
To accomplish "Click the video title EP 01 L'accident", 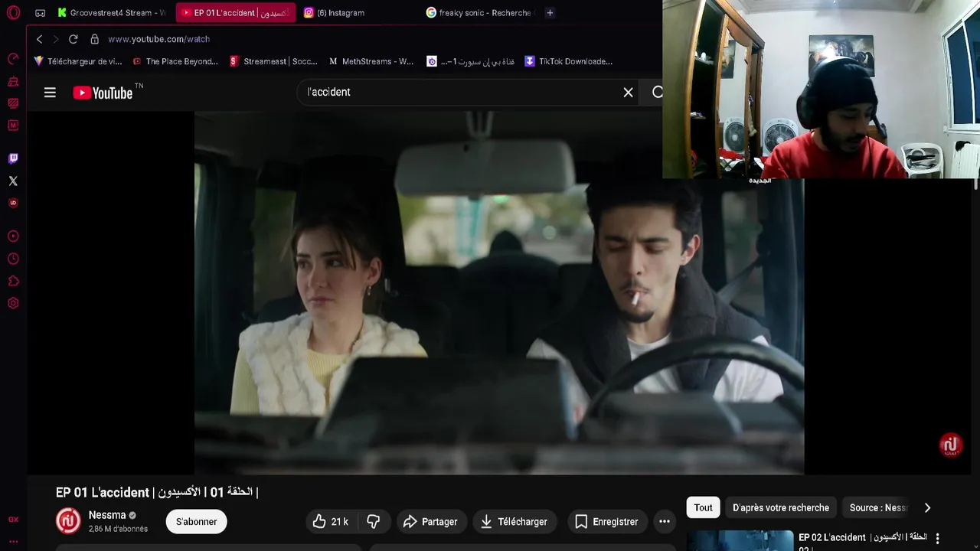I will pyautogui.click(x=157, y=492).
